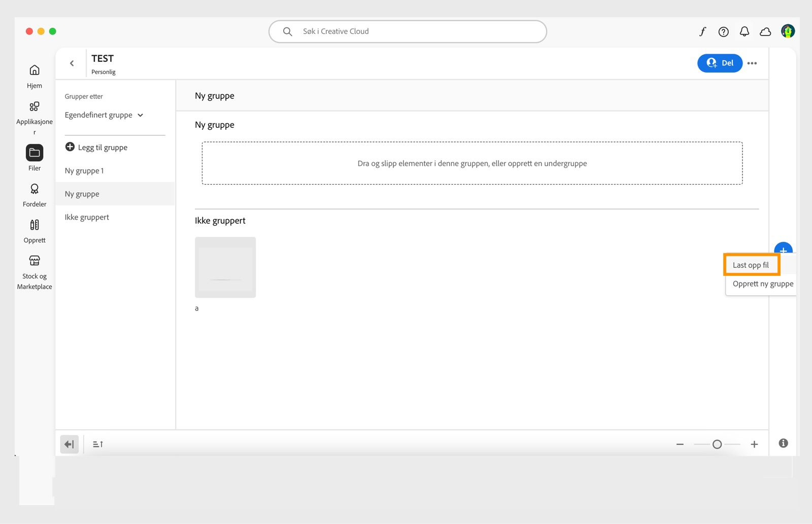The image size is (812, 524).
Task: Open Stock og Marketplace icon
Action: pos(35,261)
